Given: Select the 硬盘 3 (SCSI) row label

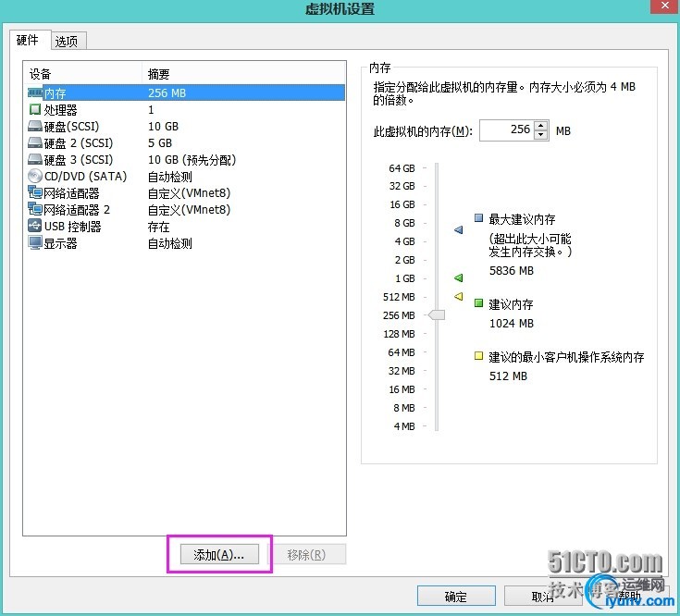Looking at the screenshot, I should (x=79, y=159).
